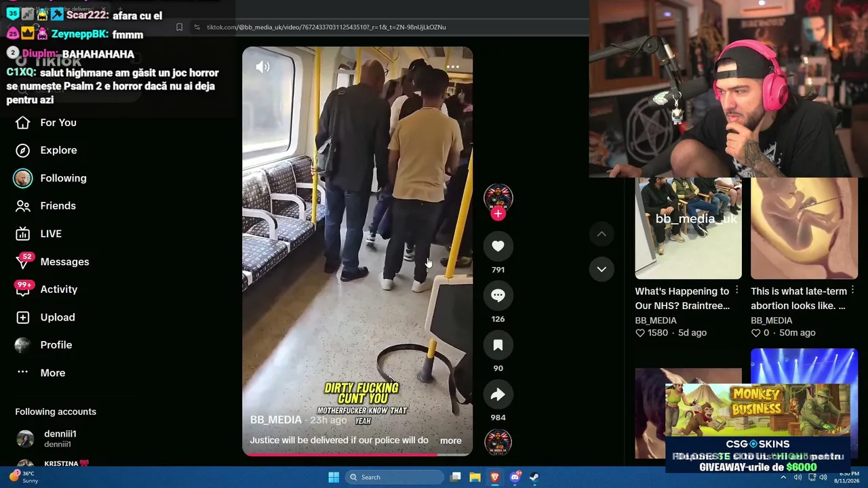This screenshot has height=488, width=868.
Task: Play the 'What's Happening to Our NHS?' video
Action: pyautogui.click(x=688, y=228)
